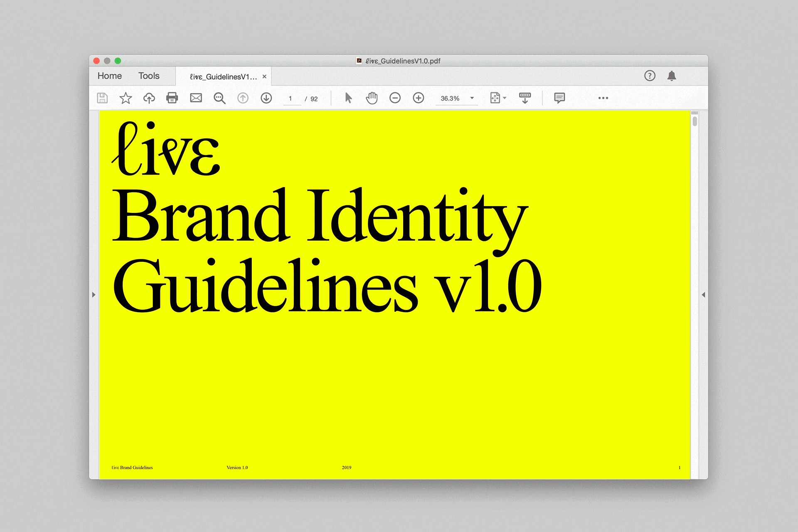Show more tools via ellipsis
798x532 pixels.
click(x=603, y=98)
